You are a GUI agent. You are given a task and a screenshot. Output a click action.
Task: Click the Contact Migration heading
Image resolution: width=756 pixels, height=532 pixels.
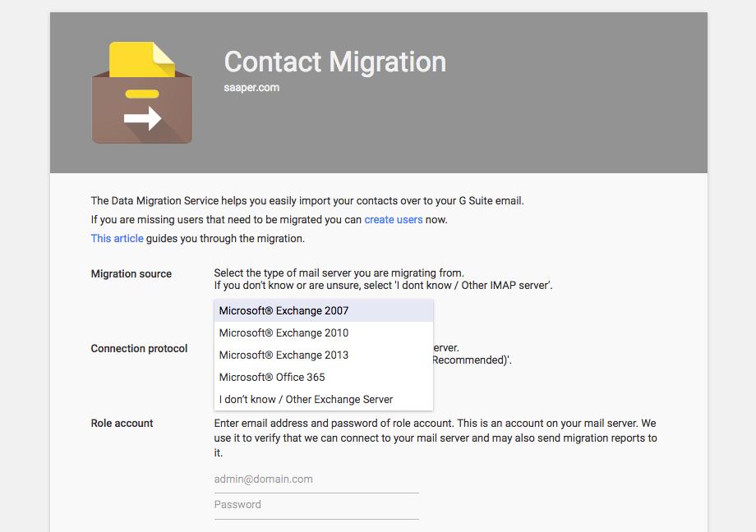pyautogui.click(x=335, y=62)
